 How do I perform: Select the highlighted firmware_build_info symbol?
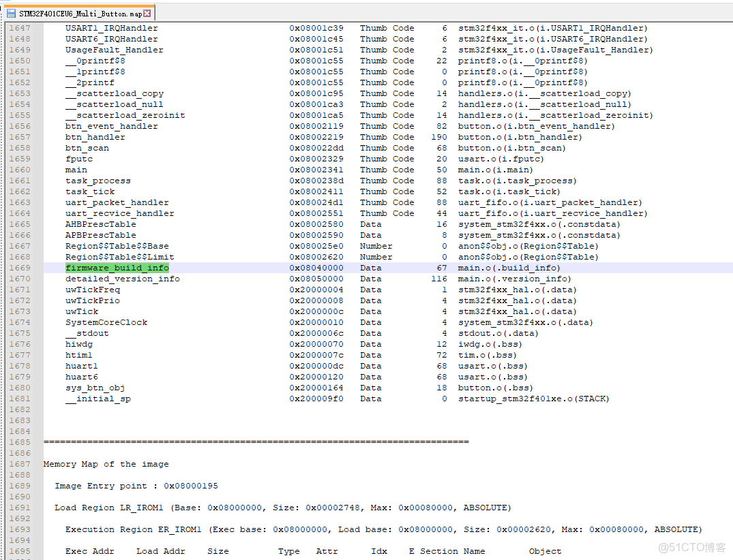click(x=117, y=268)
